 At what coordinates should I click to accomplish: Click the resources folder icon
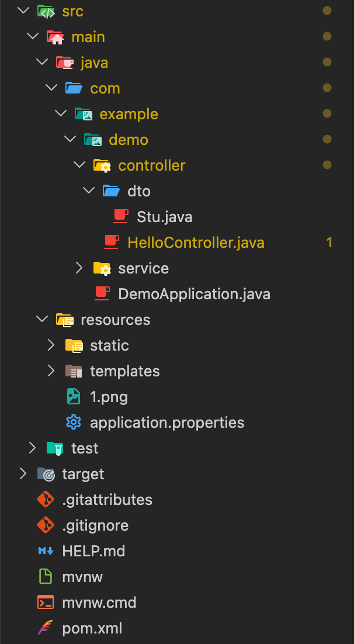pos(64,320)
